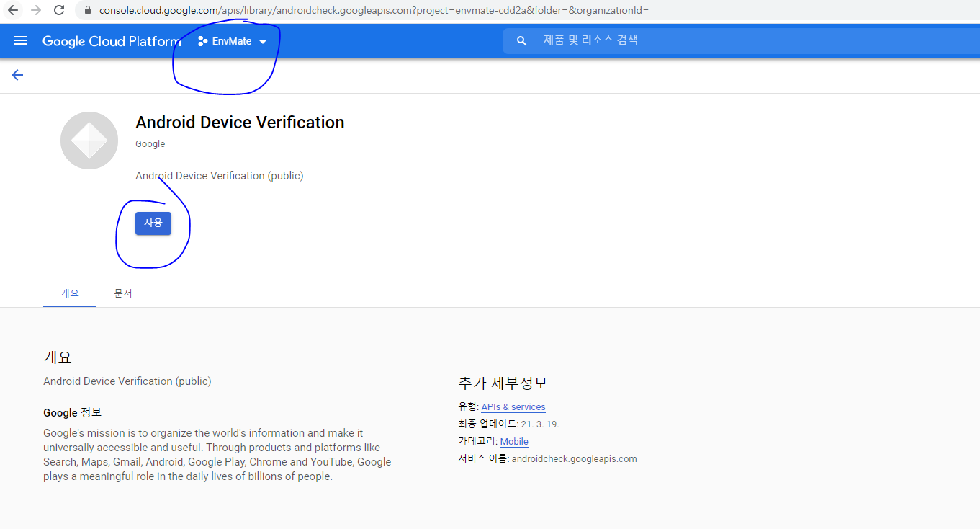Open the APIs & services link

513,407
